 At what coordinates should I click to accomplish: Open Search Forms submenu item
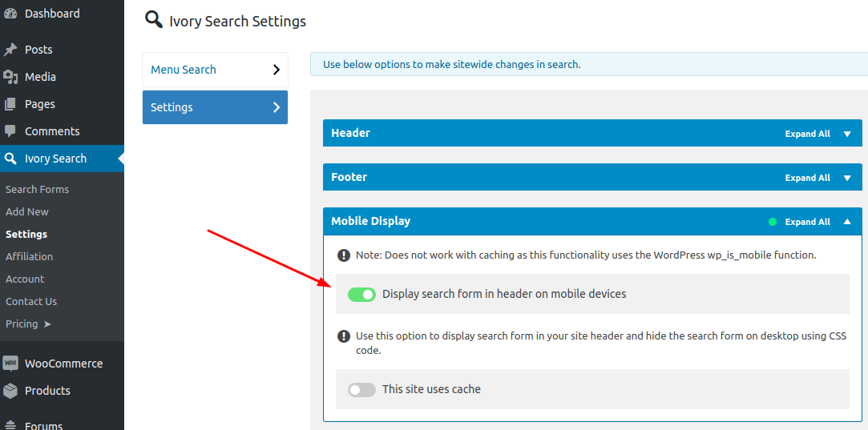point(37,189)
